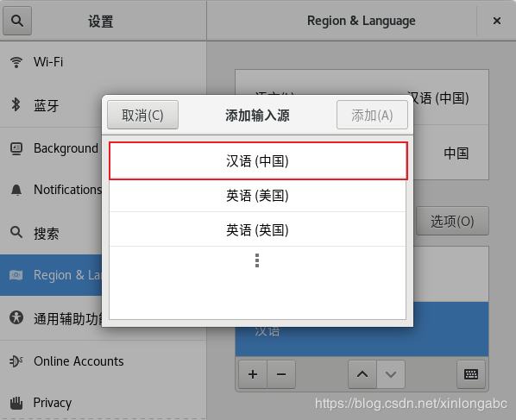Click the search magnifier button in header

pyautogui.click(x=17, y=21)
